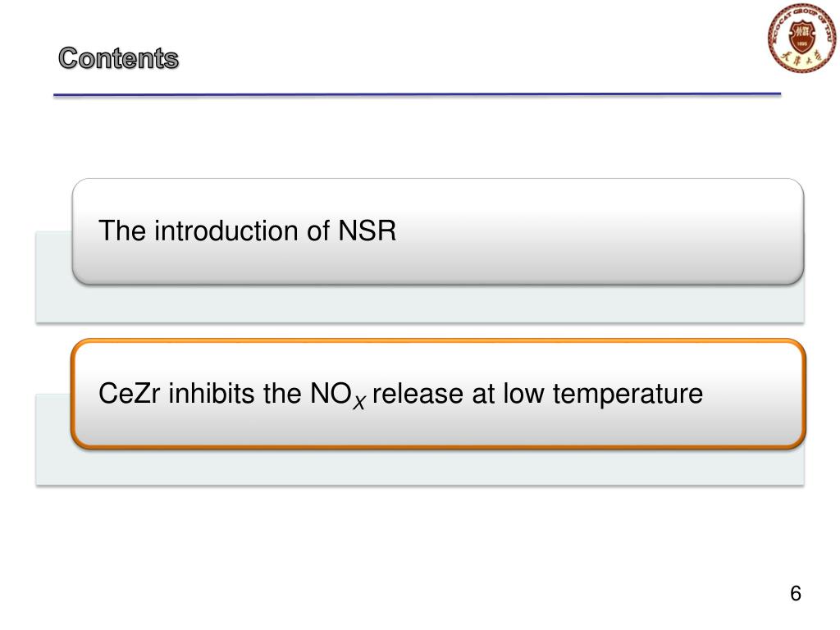Viewport: 840px width, 630px height.
Task: Click the word temperature
Action: point(628,395)
